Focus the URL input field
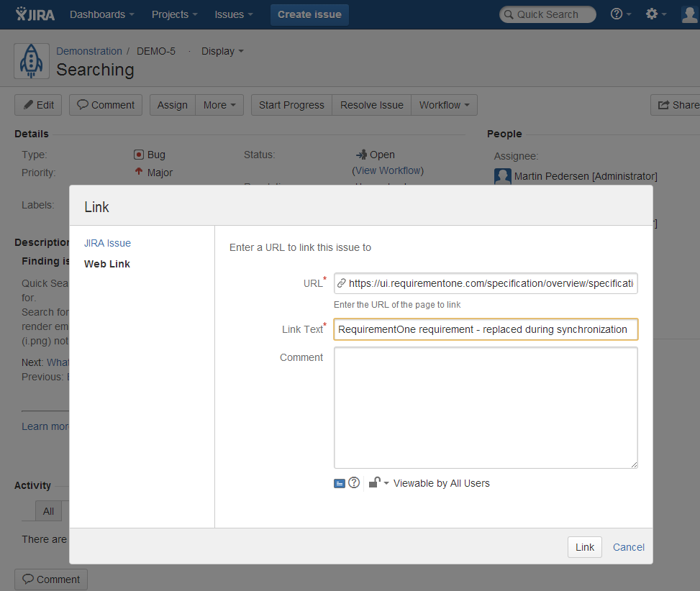 (x=486, y=284)
